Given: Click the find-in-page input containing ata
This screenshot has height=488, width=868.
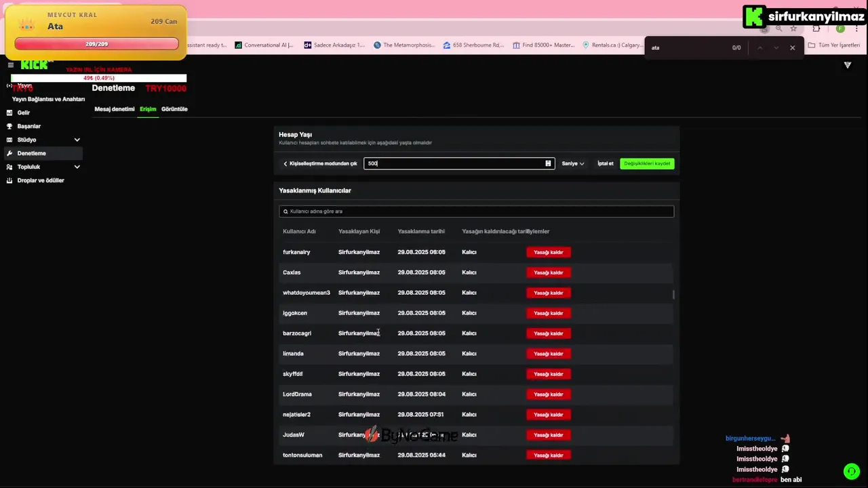Looking at the screenshot, I should point(686,47).
